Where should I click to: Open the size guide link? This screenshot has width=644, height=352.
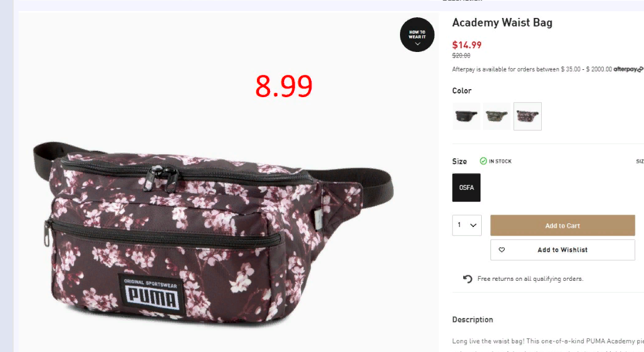click(640, 161)
